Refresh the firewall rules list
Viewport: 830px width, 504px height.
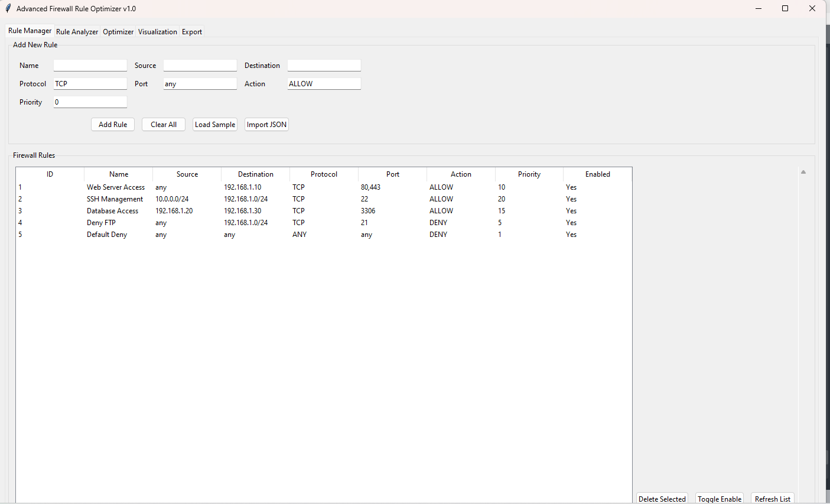(x=772, y=499)
